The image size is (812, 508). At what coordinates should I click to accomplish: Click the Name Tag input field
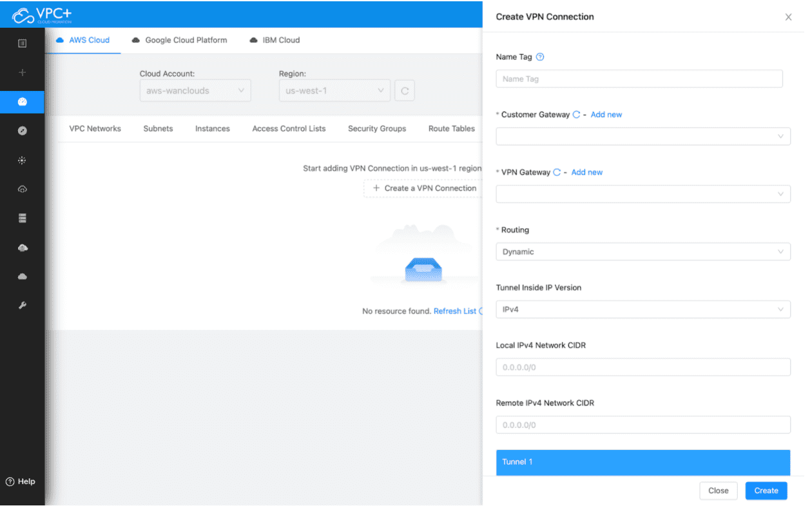point(639,79)
